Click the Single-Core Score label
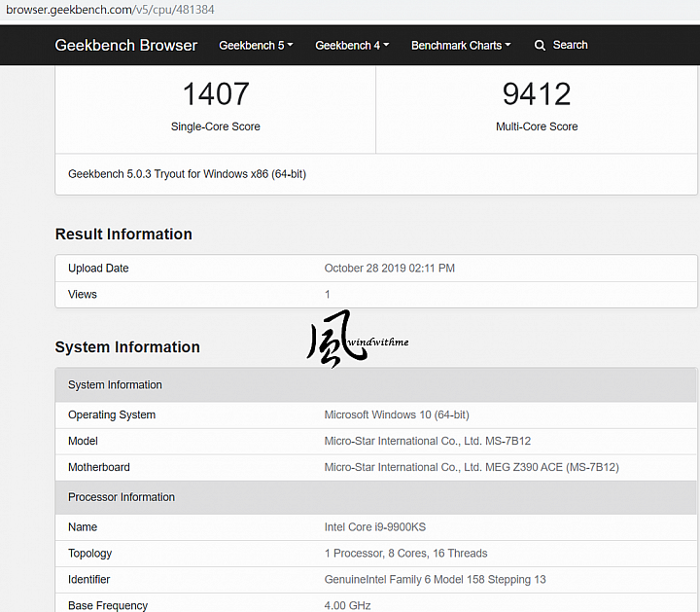The height and width of the screenshot is (612, 700). [x=216, y=126]
